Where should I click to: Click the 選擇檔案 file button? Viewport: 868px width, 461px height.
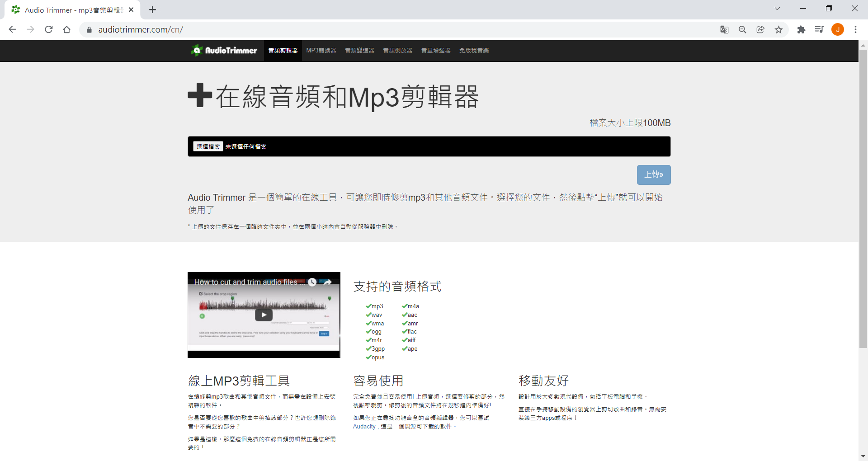(208, 146)
